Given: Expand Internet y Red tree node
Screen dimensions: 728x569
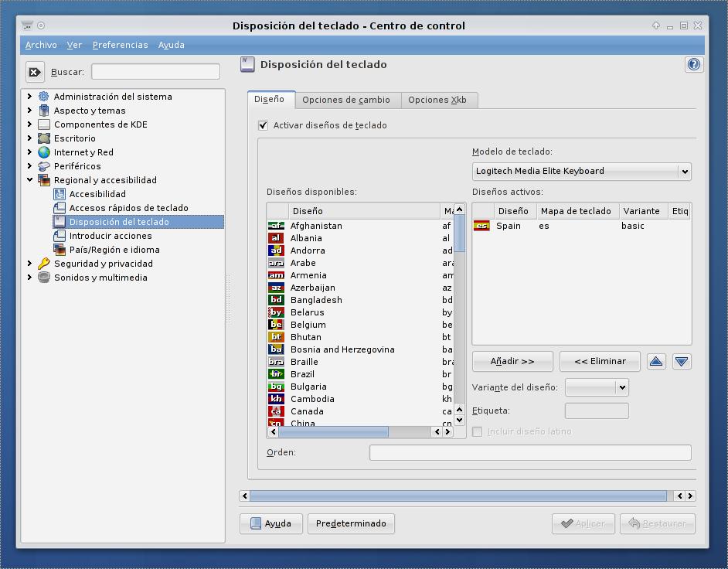Looking at the screenshot, I should point(29,152).
